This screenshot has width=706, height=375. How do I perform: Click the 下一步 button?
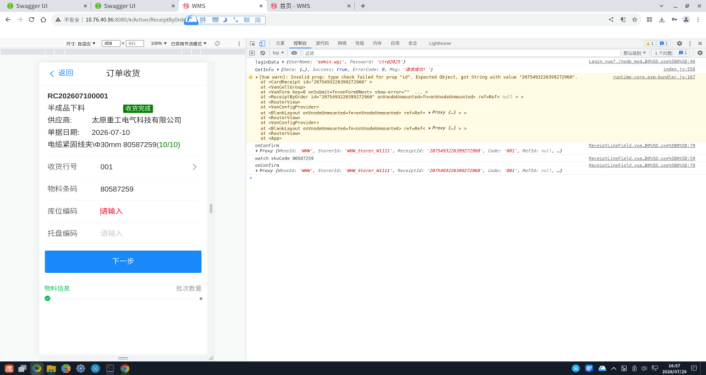pos(123,261)
